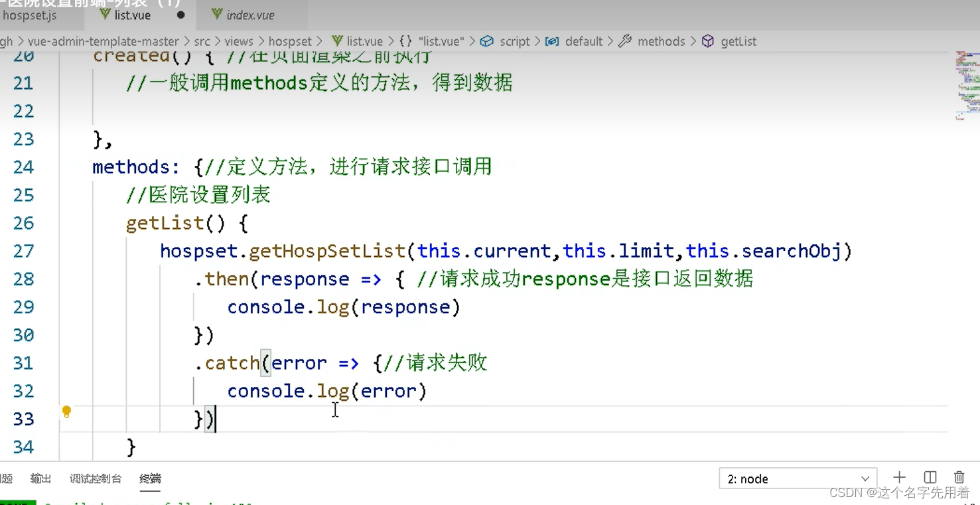Click line number 27 in gutter
The width and height of the screenshot is (980, 505).
click(23, 251)
